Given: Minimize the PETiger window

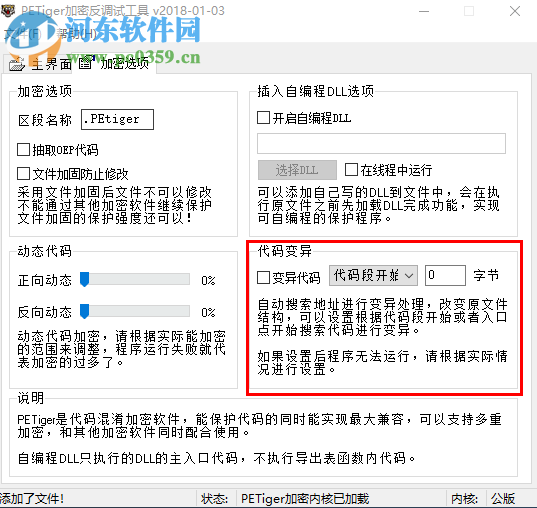Looking at the screenshot, I should point(424,11).
